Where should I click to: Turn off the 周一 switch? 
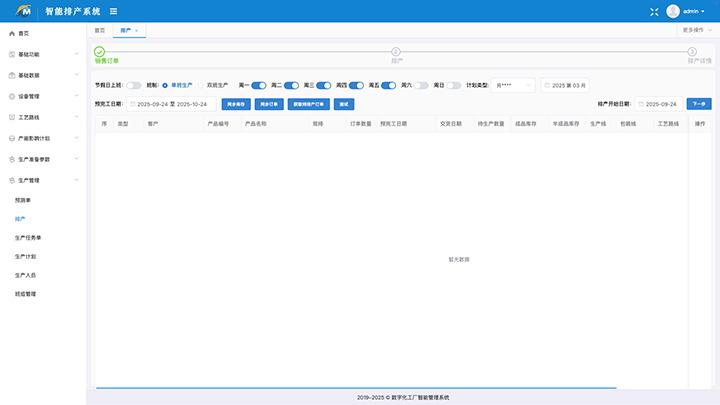[x=258, y=86]
